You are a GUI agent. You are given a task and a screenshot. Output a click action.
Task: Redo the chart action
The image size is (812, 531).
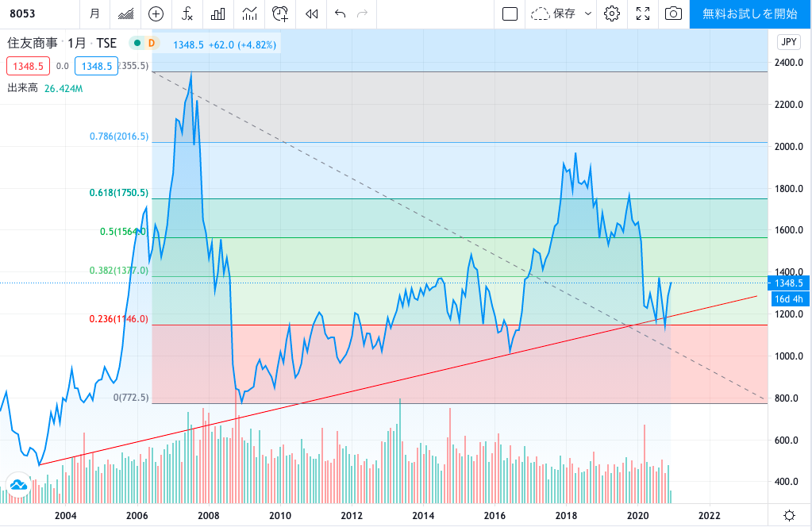tap(363, 14)
